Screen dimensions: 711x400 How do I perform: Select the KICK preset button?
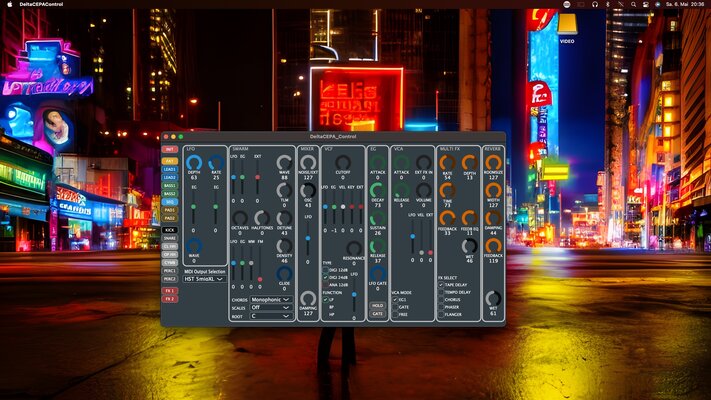[170, 230]
